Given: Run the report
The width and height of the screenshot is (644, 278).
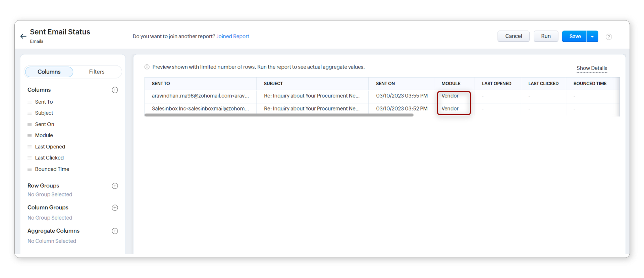Looking at the screenshot, I should pyautogui.click(x=546, y=36).
